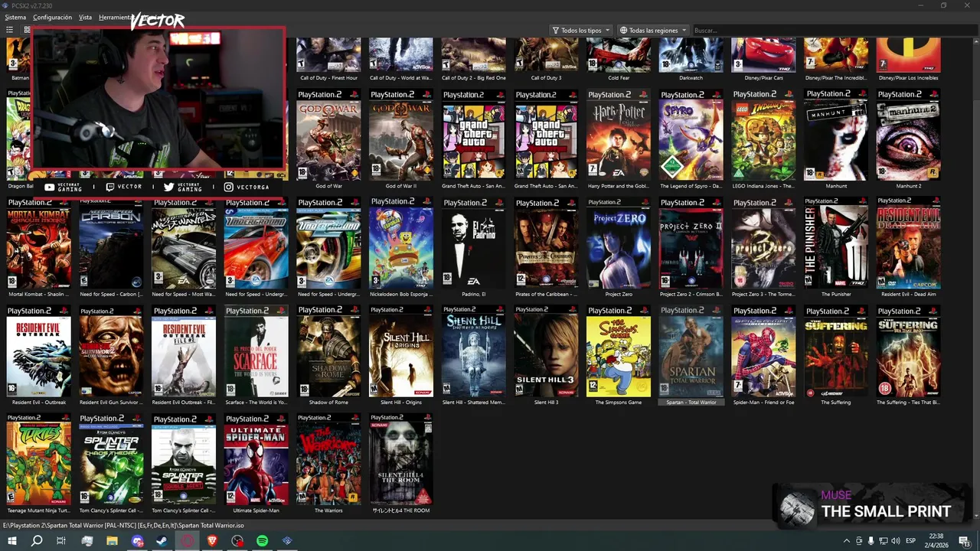Switch to the game list view icon
Image resolution: width=980 pixels, height=551 pixels.
[10, 30]
